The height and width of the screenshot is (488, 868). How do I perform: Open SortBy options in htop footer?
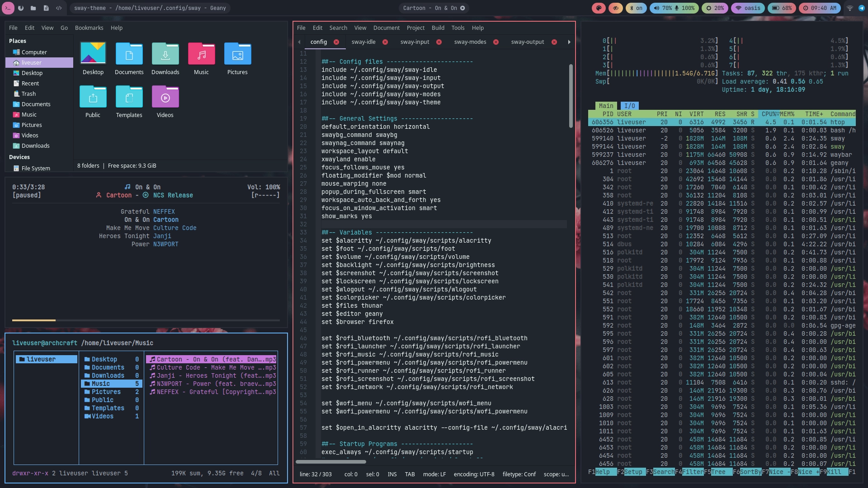751,471
